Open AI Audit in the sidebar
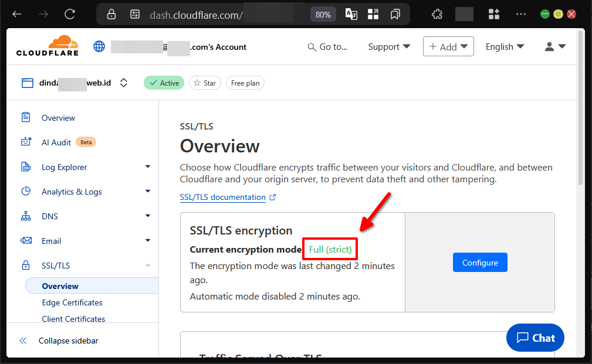The image size is (592, 364). coord(56,142)
